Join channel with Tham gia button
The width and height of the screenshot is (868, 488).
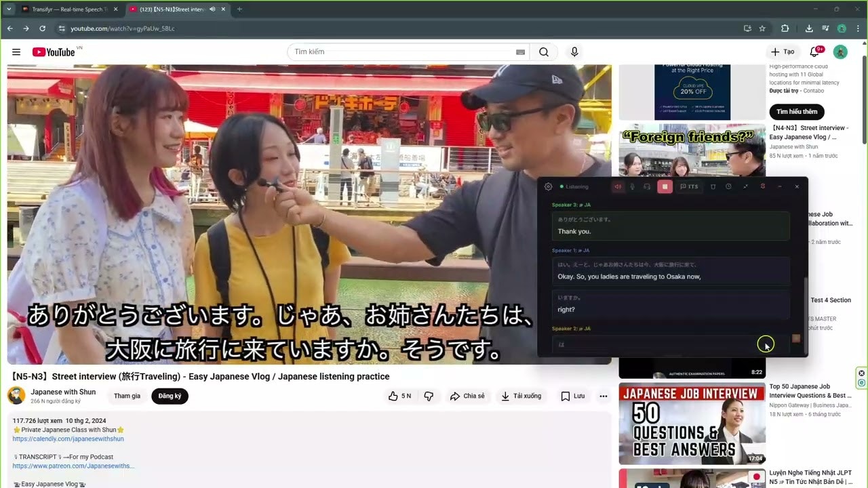127,396
